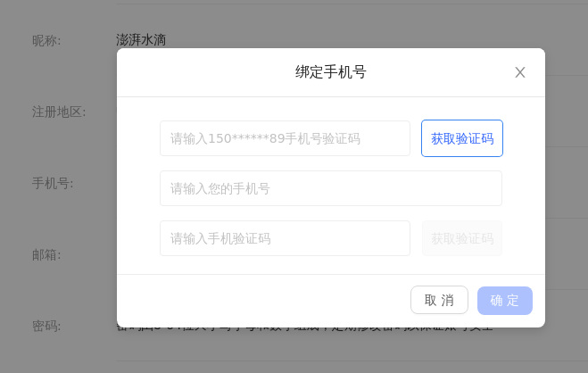Click the 邮箱: label

[46, 255]
